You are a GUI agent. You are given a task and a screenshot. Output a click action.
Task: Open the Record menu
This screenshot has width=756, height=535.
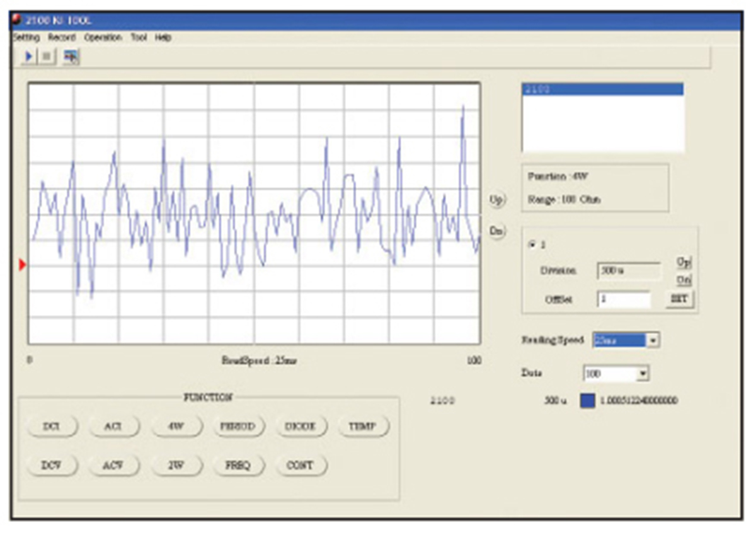pos(62,38)
